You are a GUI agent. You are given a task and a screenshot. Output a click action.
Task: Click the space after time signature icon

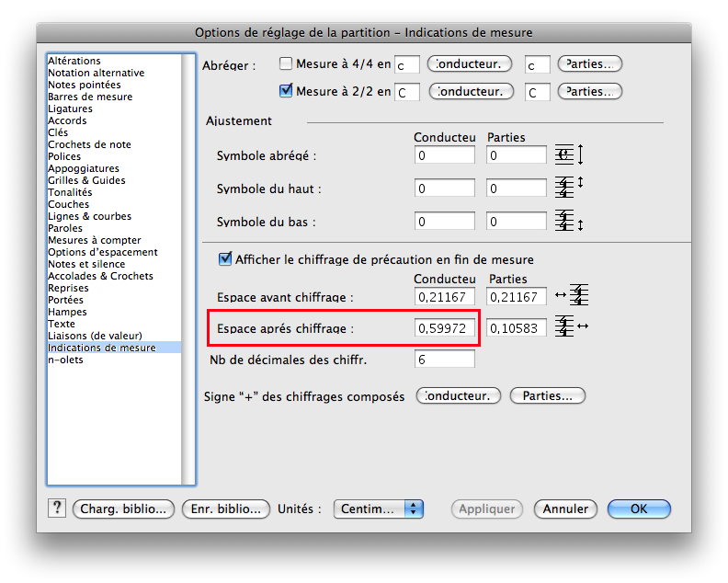pos(570,326)
